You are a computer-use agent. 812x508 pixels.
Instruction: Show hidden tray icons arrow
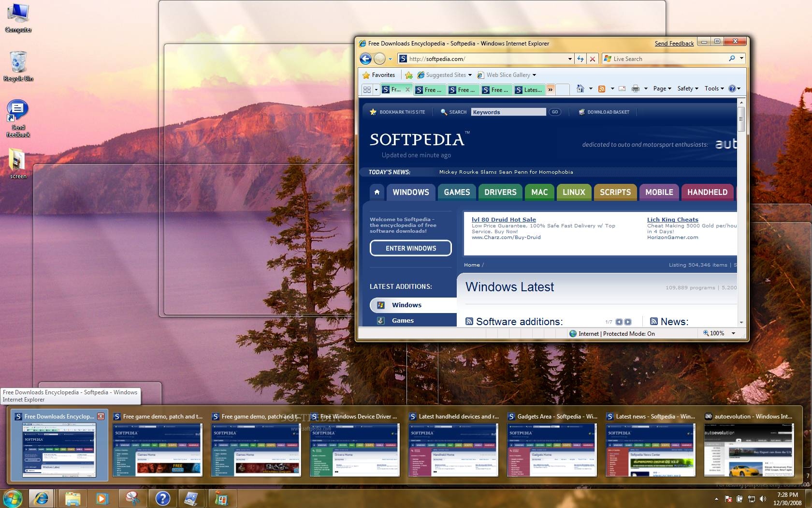pos(716,499)
